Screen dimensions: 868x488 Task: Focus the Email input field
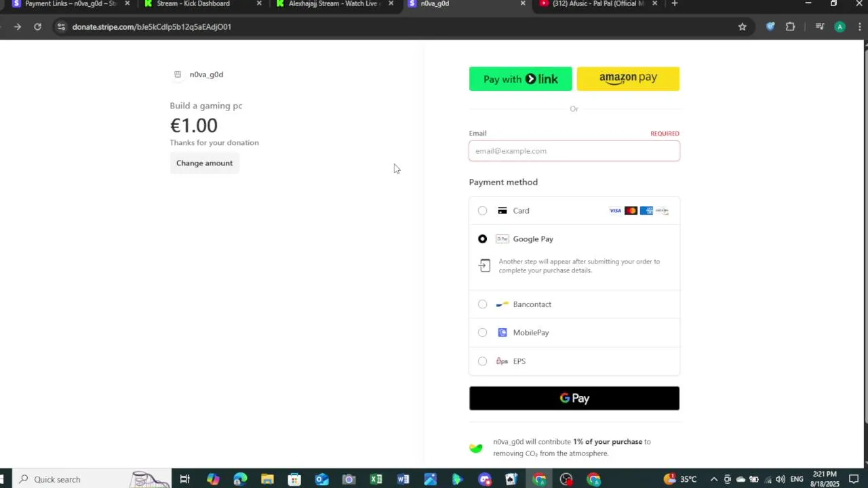[574, 150]
